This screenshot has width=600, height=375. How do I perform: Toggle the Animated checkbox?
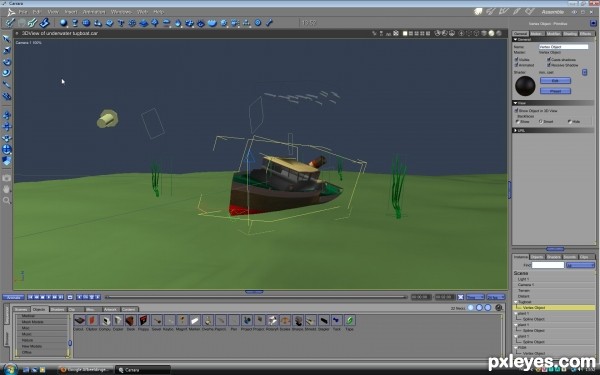coord(516,65)
